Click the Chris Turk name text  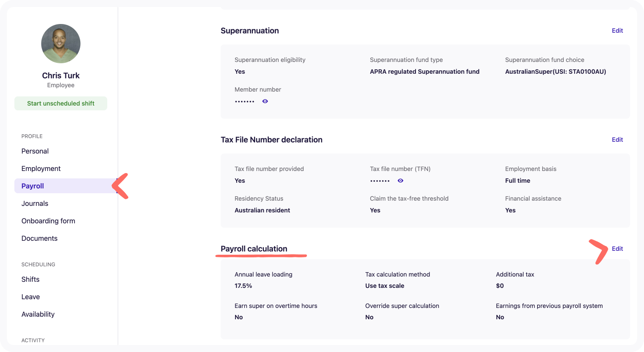coord(61,75)
